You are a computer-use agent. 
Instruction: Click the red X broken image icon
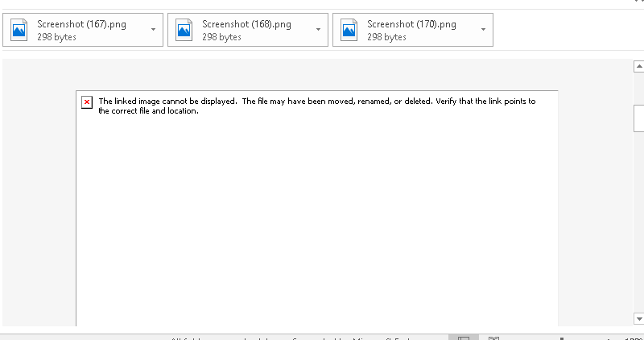(87, 102)
